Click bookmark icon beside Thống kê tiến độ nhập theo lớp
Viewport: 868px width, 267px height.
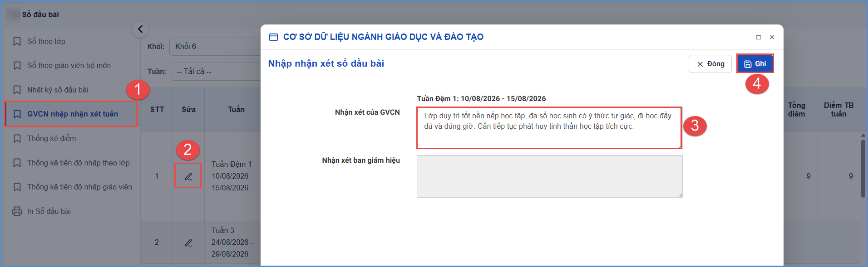(17, 163)
